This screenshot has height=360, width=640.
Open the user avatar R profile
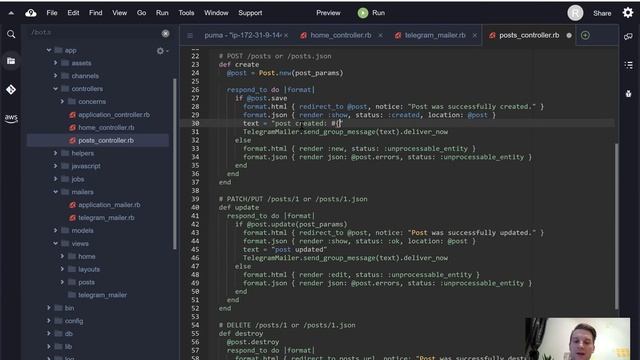tap(575, 13)
